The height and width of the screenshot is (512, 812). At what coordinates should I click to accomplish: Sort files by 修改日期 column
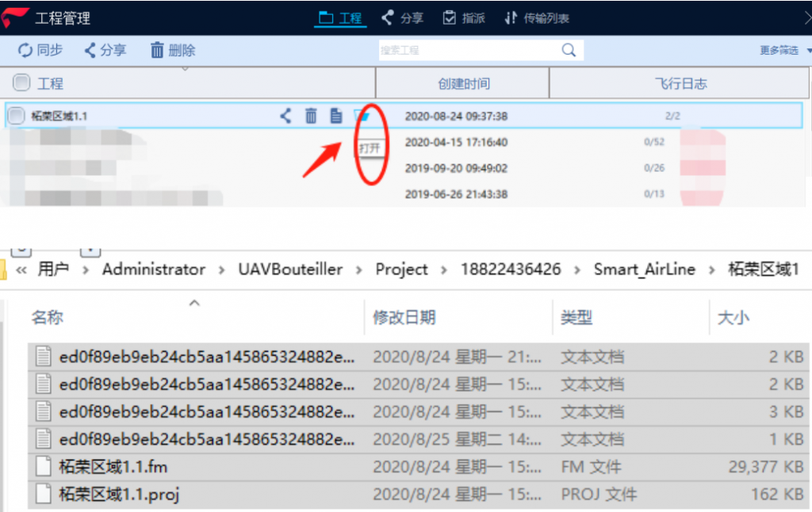click(404, 317)
